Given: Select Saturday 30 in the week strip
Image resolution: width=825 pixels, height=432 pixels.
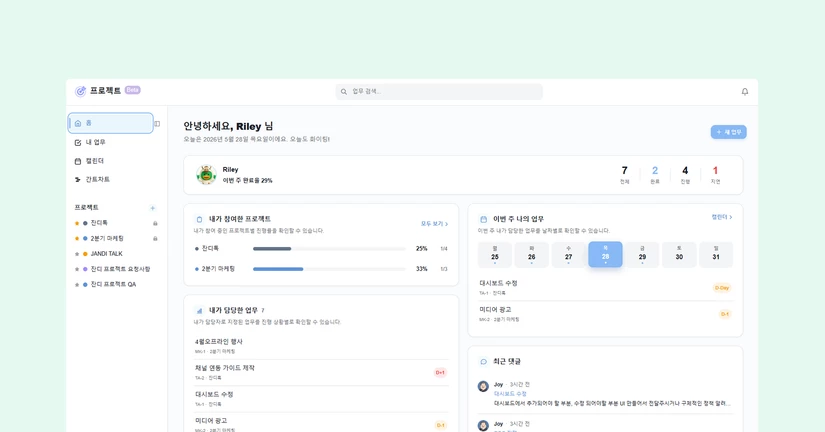Looking at the screenshot, I should [679, 255].
